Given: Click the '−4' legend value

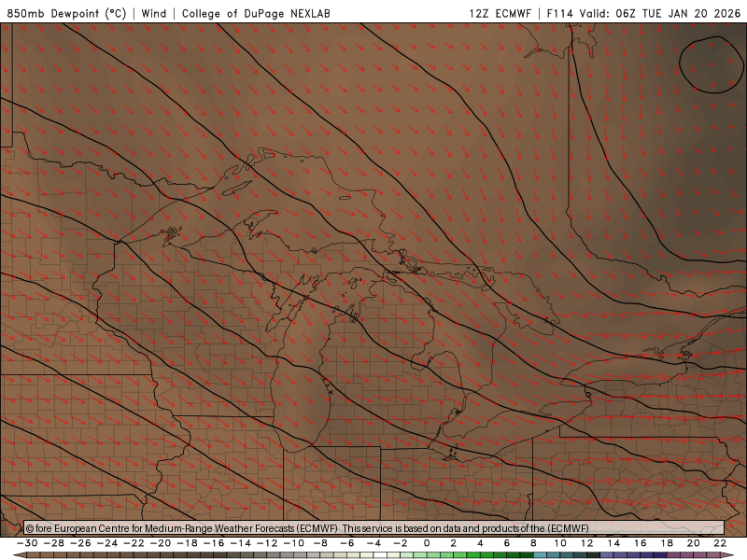Looking at the screenshot, I should click(x=373, y=543).
